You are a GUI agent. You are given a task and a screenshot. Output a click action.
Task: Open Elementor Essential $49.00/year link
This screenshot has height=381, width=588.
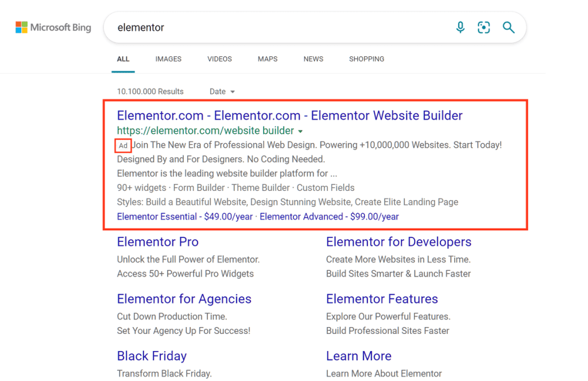(x=185, y=217)
